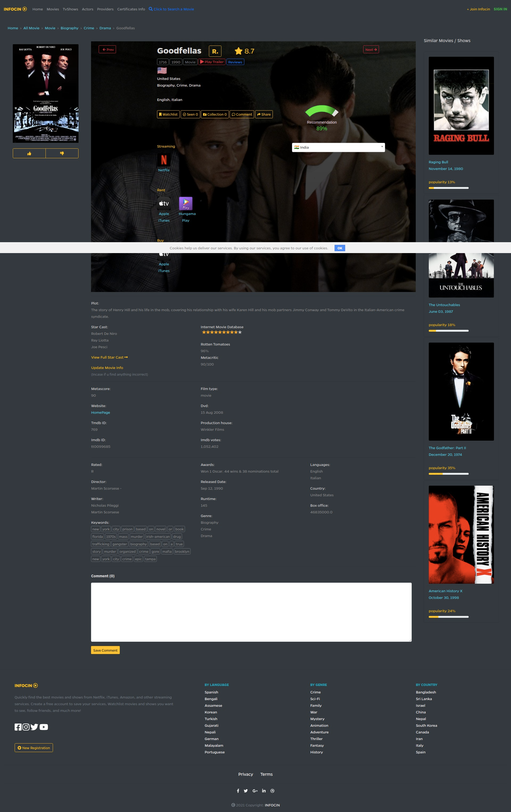
Task: Open YouTube icon in footer
Action: [x=44, y=727]
